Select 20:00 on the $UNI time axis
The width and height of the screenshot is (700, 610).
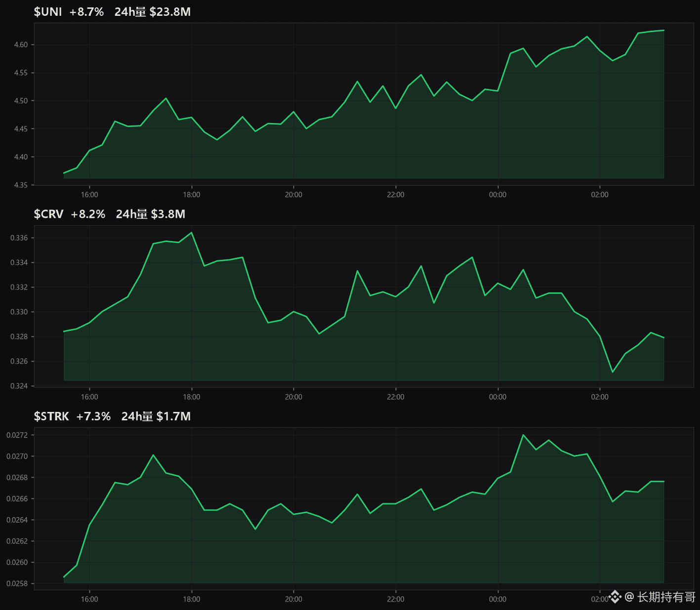293,195
